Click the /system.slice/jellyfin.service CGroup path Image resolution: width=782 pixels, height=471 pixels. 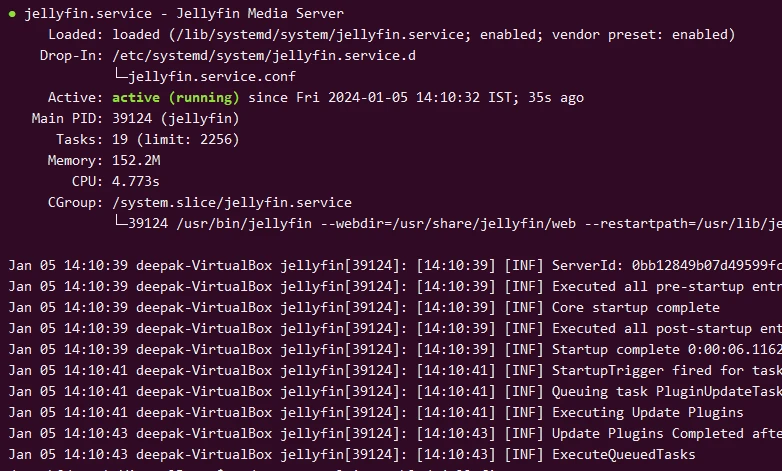pos(232,202)
